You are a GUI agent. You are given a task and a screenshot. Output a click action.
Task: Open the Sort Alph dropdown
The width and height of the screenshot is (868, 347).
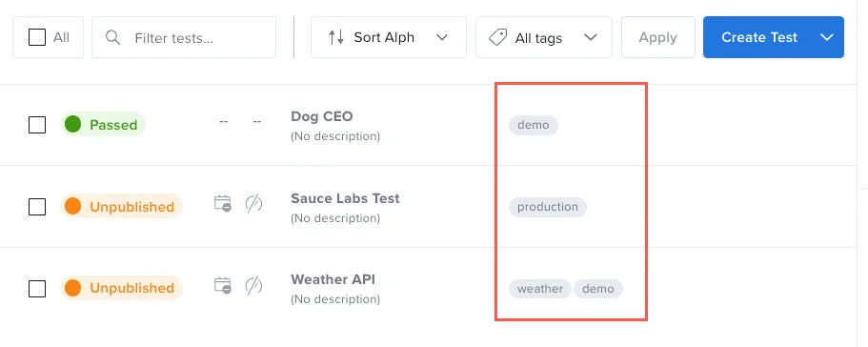[389, 37]
